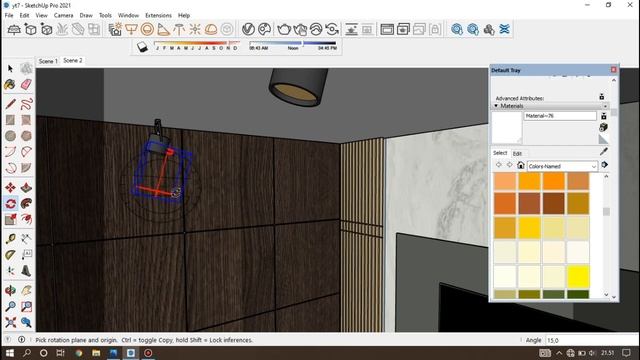The image size is (640, 360).
Task: Open the taskbar Search icon
Action: (x=27, y=353)
